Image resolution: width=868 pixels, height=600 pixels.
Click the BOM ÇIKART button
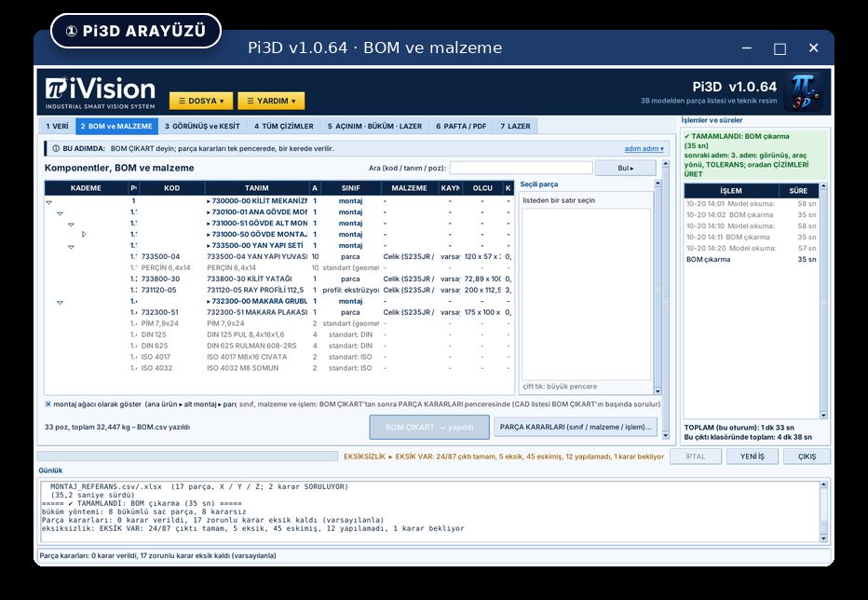[x=429, y=427]
